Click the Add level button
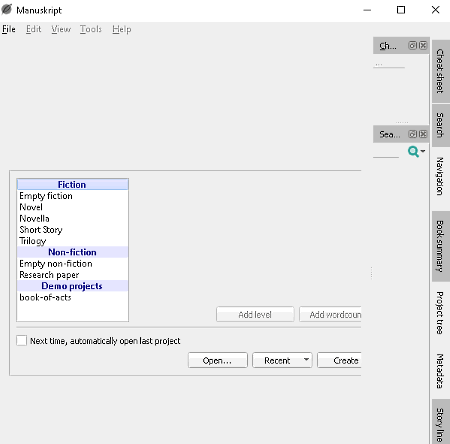450x444 pixels. pyautogui.click(x=255, y=314)
